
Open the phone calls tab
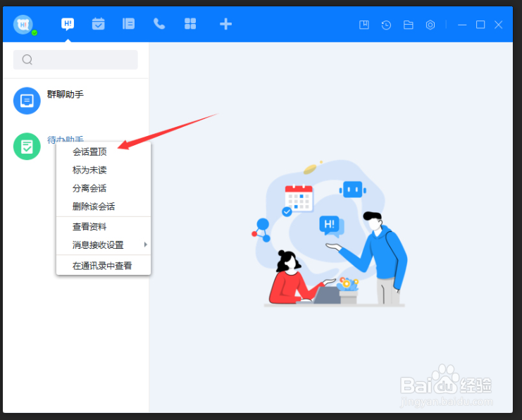(x=159, y=24)
